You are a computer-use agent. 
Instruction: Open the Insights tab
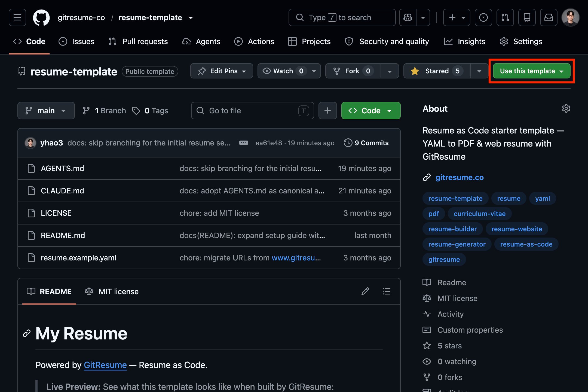465,41
